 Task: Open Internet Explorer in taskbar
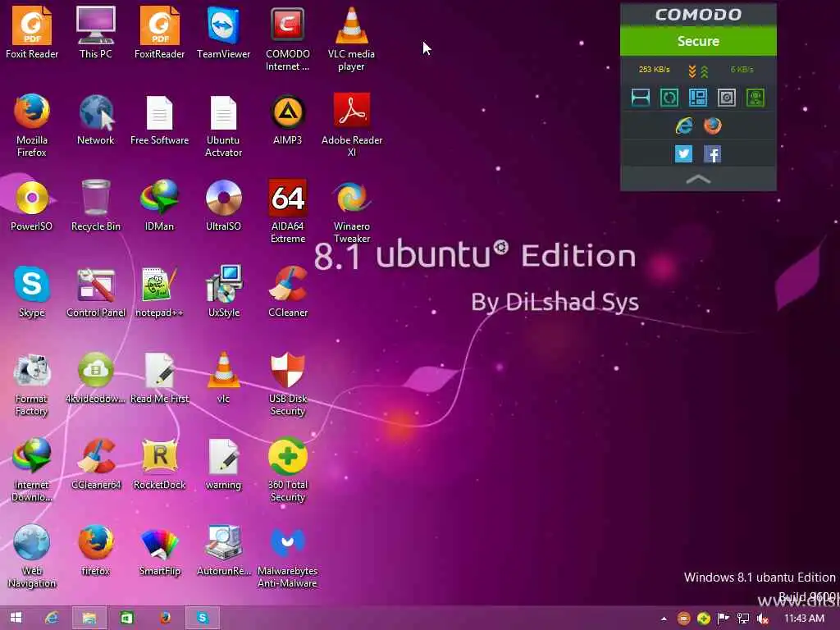click(52, 618)
